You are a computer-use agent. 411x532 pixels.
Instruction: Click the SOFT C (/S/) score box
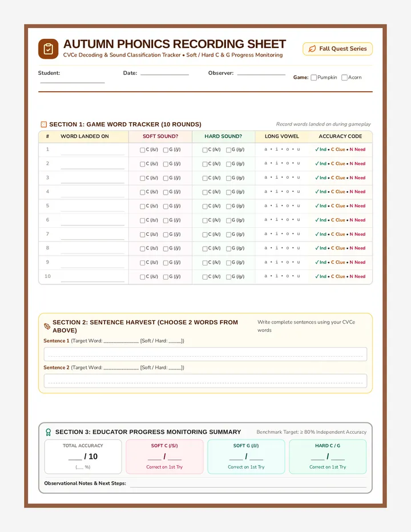tap(164, 457)
